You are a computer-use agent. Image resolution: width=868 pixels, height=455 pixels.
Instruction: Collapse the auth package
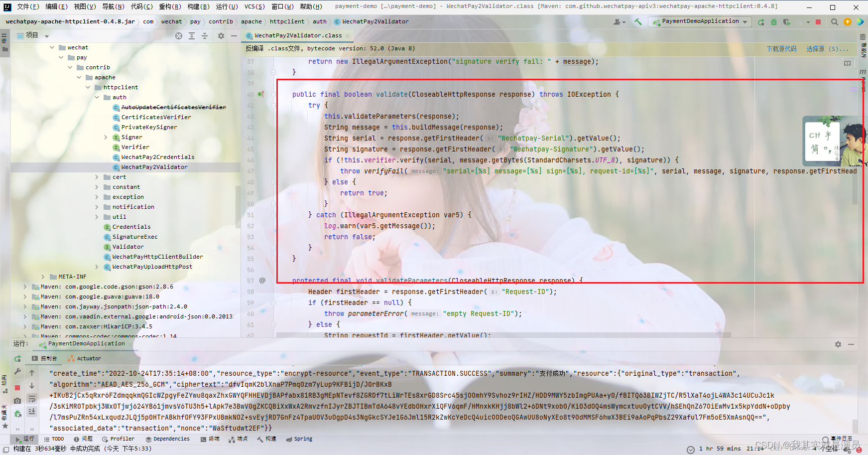[97, 97]
